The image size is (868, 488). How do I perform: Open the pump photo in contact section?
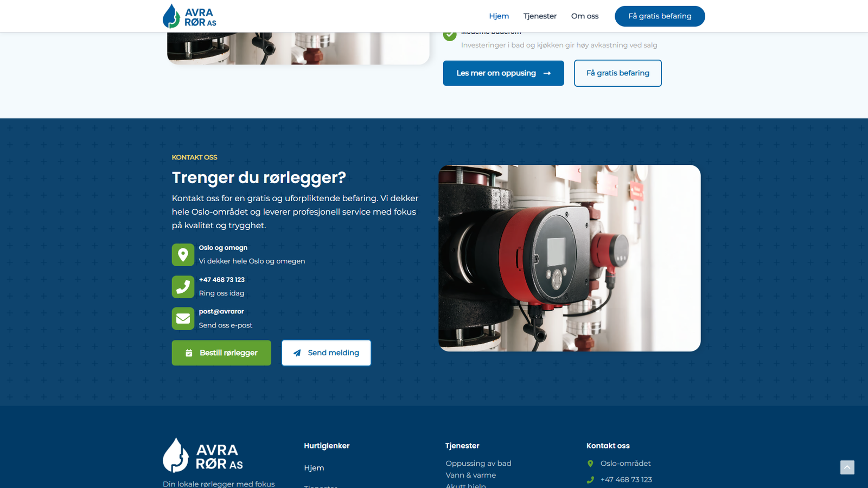click(x=569, y=258)
